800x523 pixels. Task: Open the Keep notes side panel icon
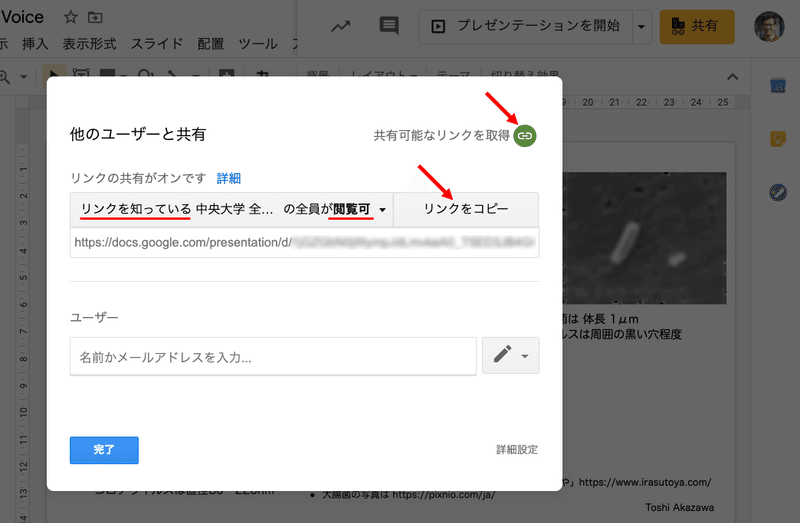click(778, 139)
